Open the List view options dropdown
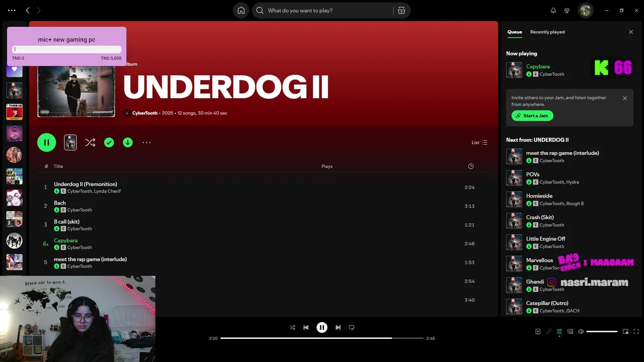644x362 pixels. tap(479, 143)
